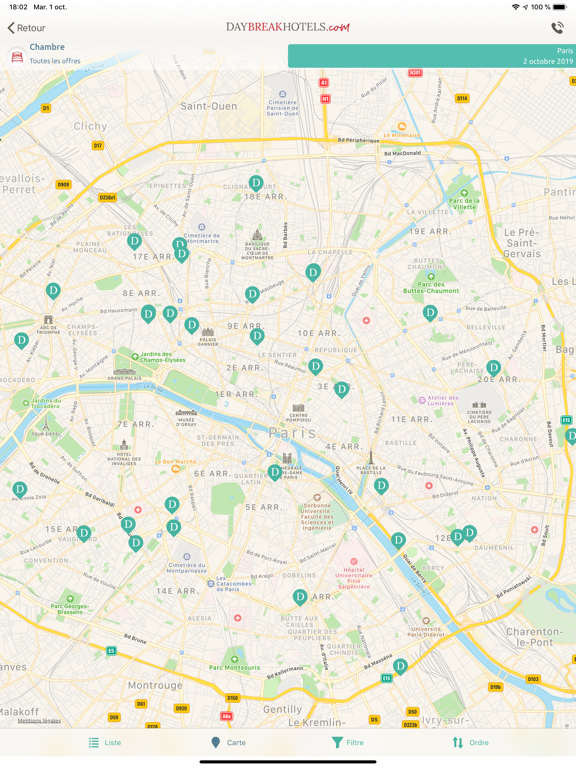Go back with the Retour button
The height and width of the screenshot is (768, 576).
tap(26, 28)
